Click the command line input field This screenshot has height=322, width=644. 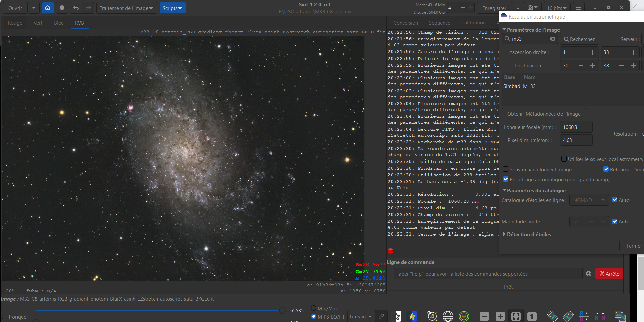[487, 274]
